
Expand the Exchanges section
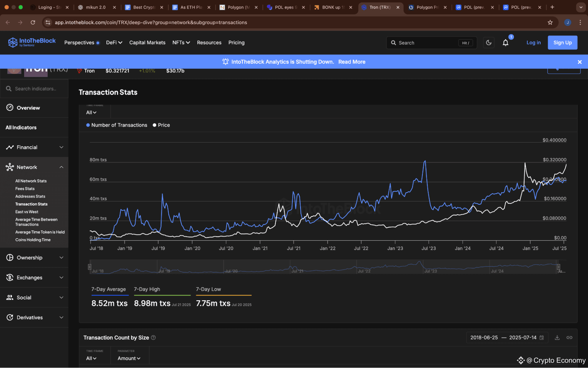(x=34, y=278)
